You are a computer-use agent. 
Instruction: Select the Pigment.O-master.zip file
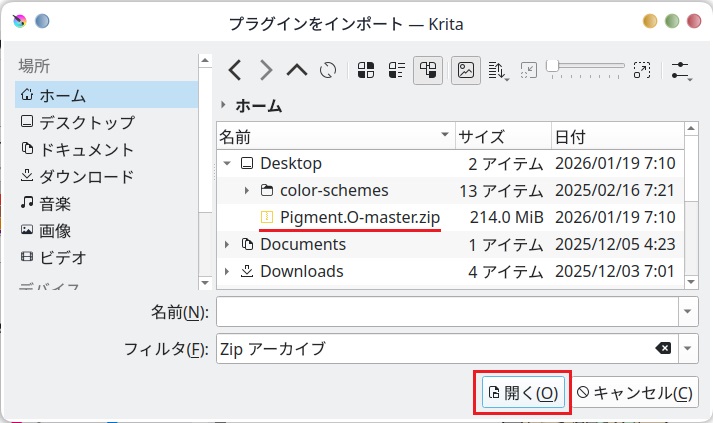click(x=359, y=217)
